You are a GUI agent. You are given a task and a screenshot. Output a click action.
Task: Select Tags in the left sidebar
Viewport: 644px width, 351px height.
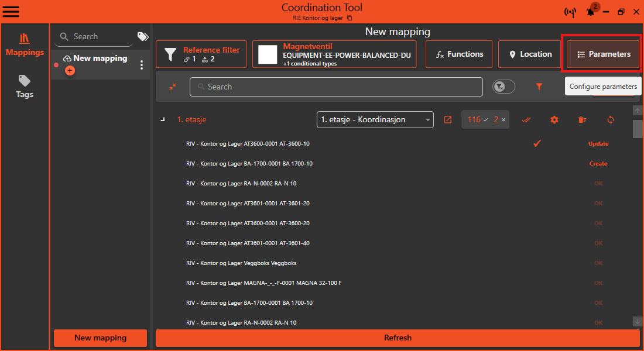pyautogui.click(x=24, y=87)
